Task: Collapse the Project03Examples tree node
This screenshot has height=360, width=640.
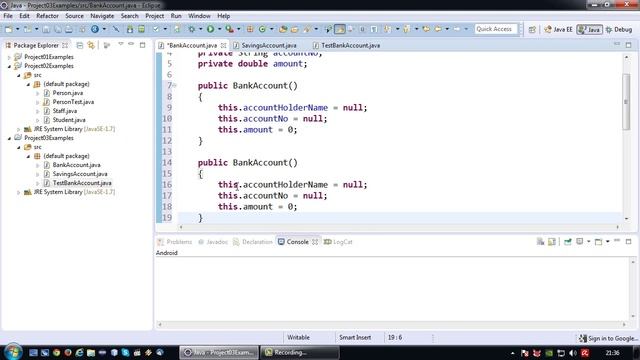Action: tap(9, 138)
